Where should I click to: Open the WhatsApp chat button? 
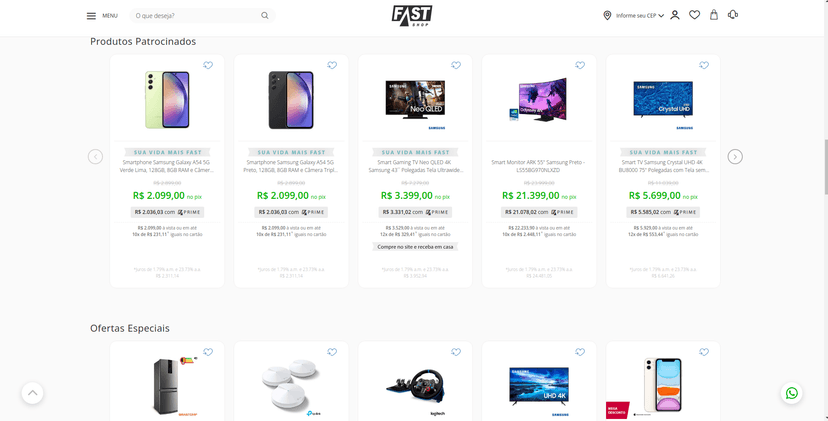tap(792, 393)
